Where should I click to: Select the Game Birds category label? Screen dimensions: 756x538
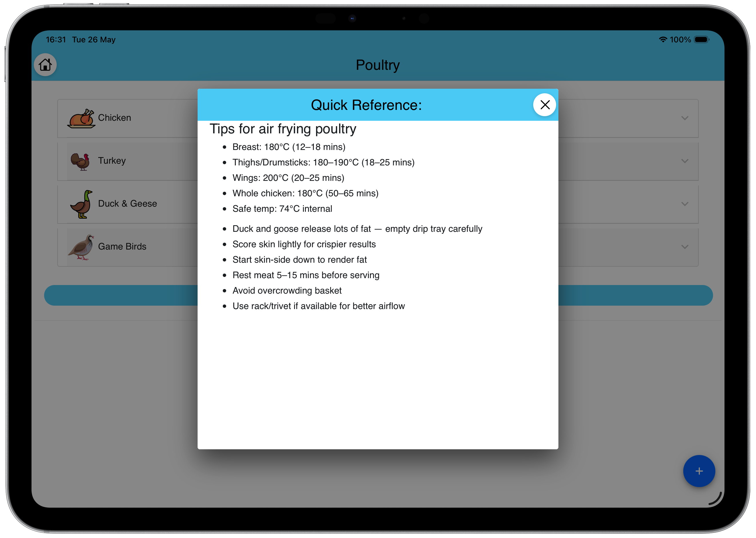(x=122, y=246)
